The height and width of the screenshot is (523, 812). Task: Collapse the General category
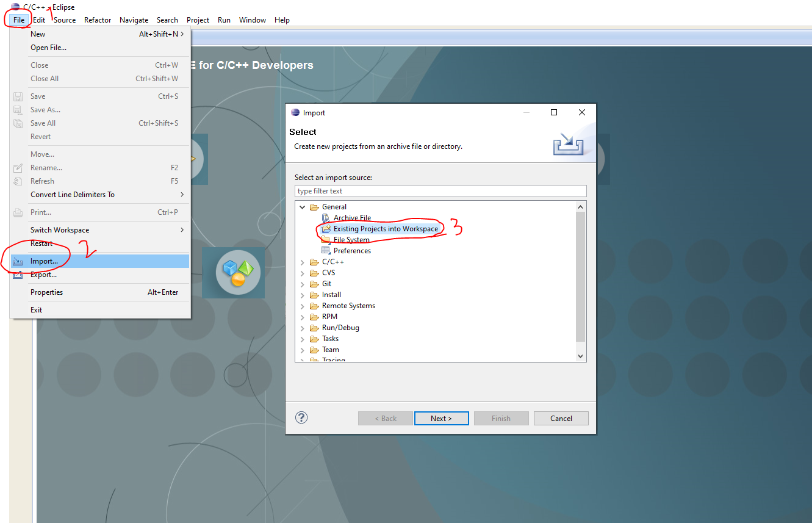click(x=303, y=207)
